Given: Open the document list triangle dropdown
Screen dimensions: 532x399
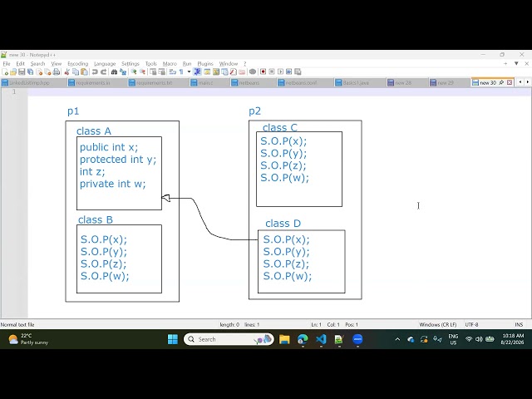Looking at the screenshot, I should pyautogui.click(x=516, y=63).
